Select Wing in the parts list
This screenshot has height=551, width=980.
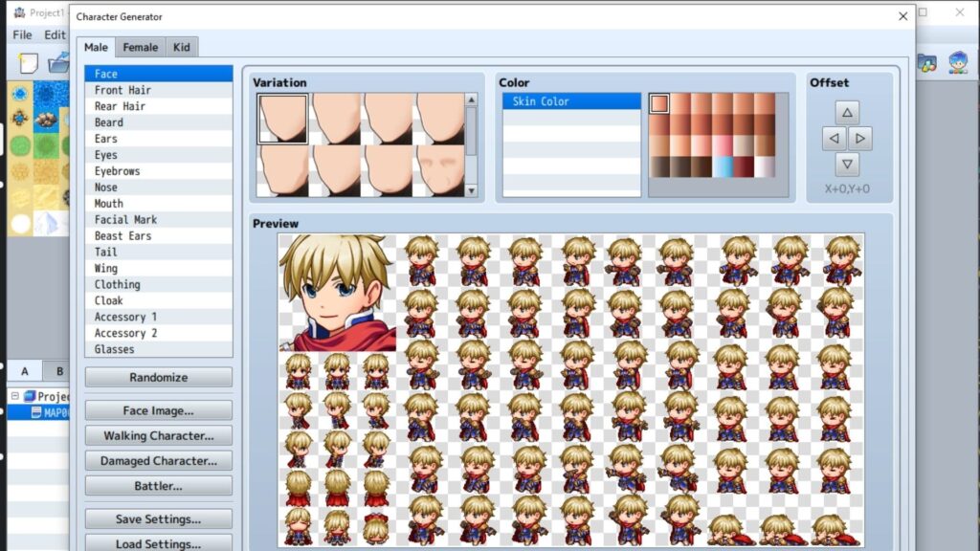click(x=159, y=269)
